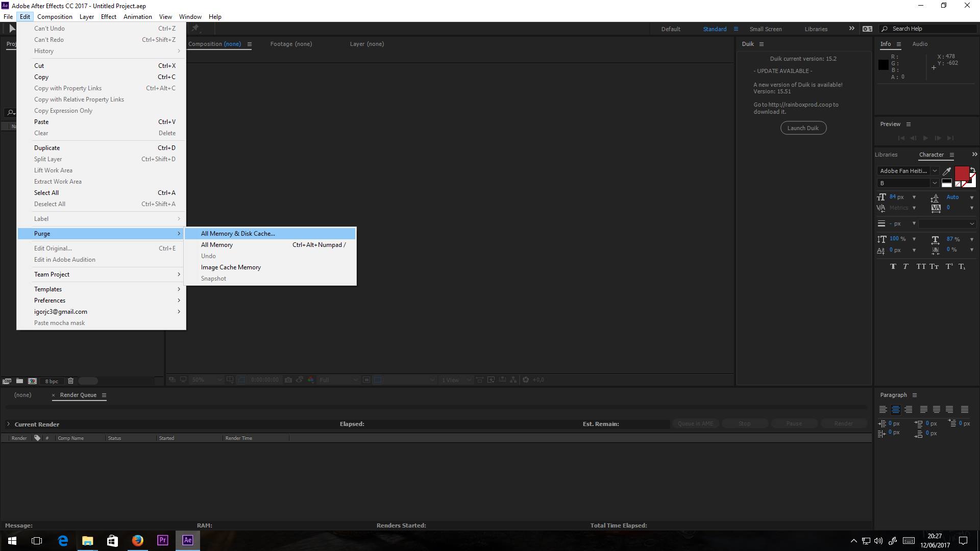Close the Render Queue tab
This screenshot has height=551, width=980.
tap(53, 395)
